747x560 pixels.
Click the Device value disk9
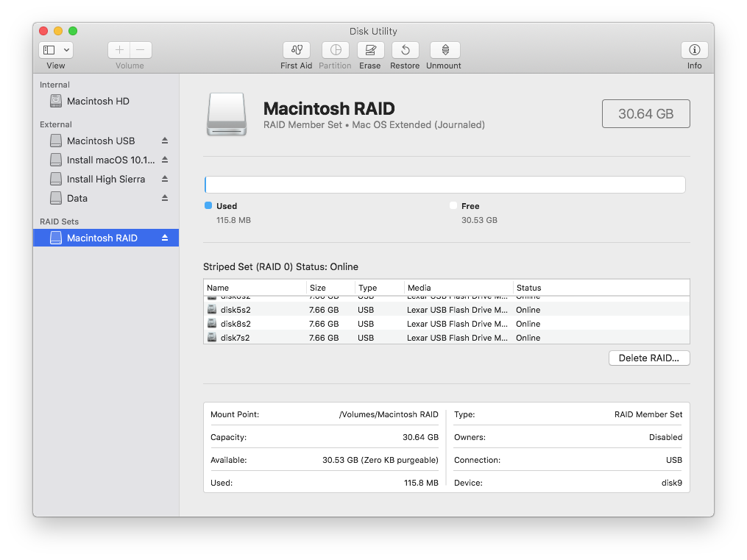point(672,483)
